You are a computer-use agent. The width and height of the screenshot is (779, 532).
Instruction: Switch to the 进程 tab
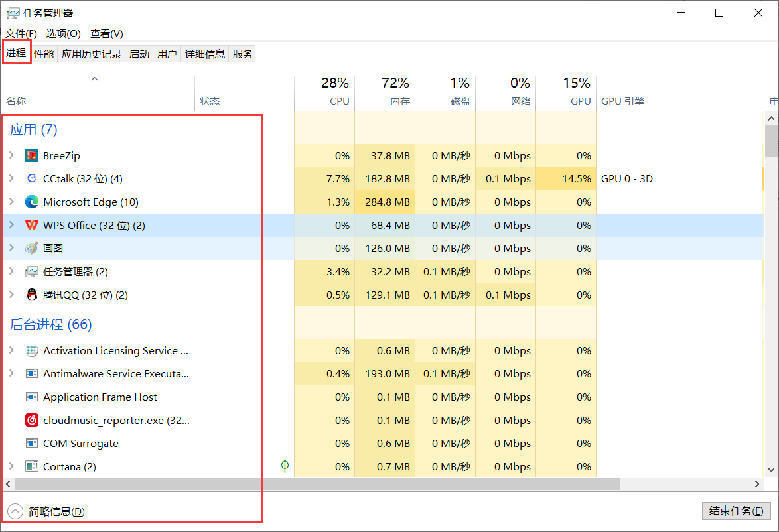[16, 52]
